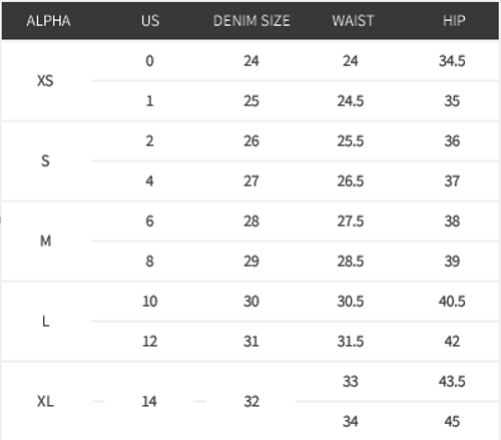This screenshot has height=440, width=501.
Task: Click waist value 31.5
Action: tap(350, 341)
